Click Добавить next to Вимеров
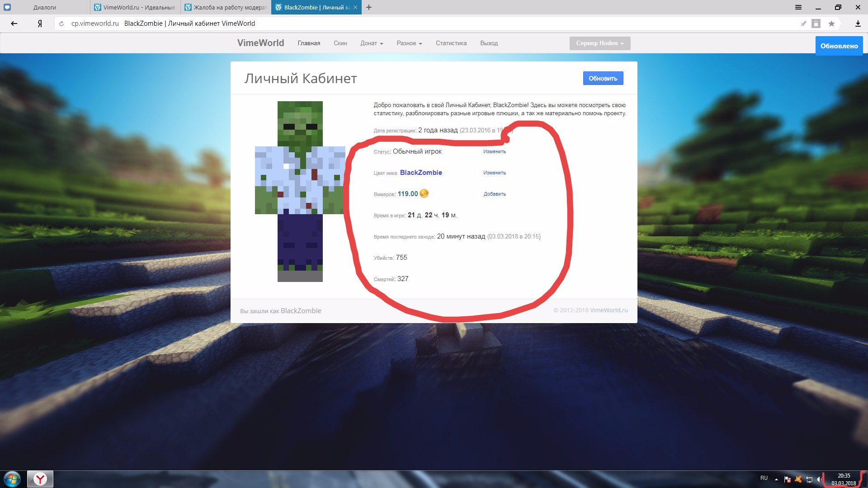This screenshot has width=868, height=488. [495, 194]
